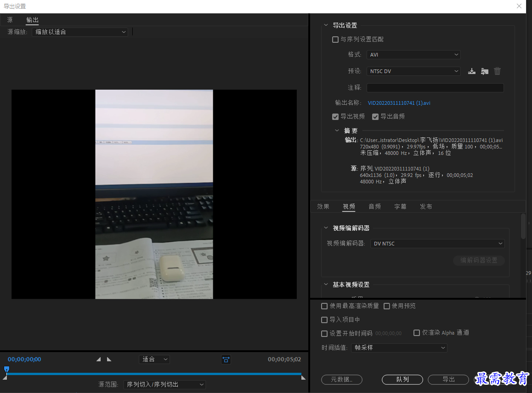Uncheck the export video checkbox
Image resolution: width=532 pixels, height=393 pixels.
[335, 117]
